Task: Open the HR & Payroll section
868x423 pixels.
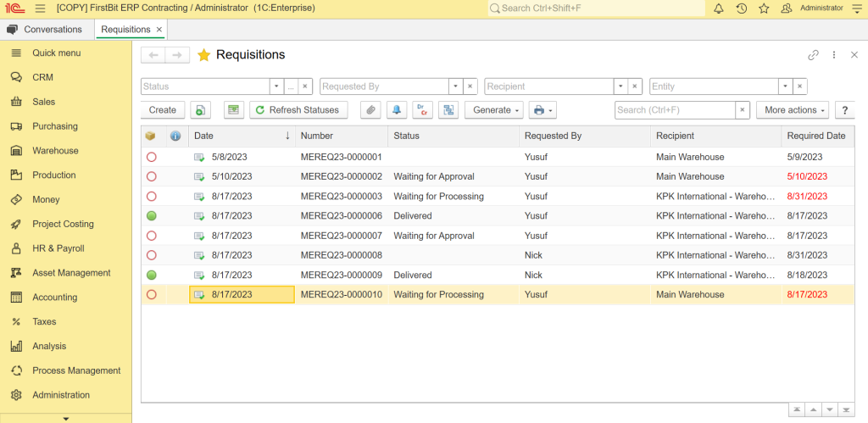Action: [x=58, y=248]
